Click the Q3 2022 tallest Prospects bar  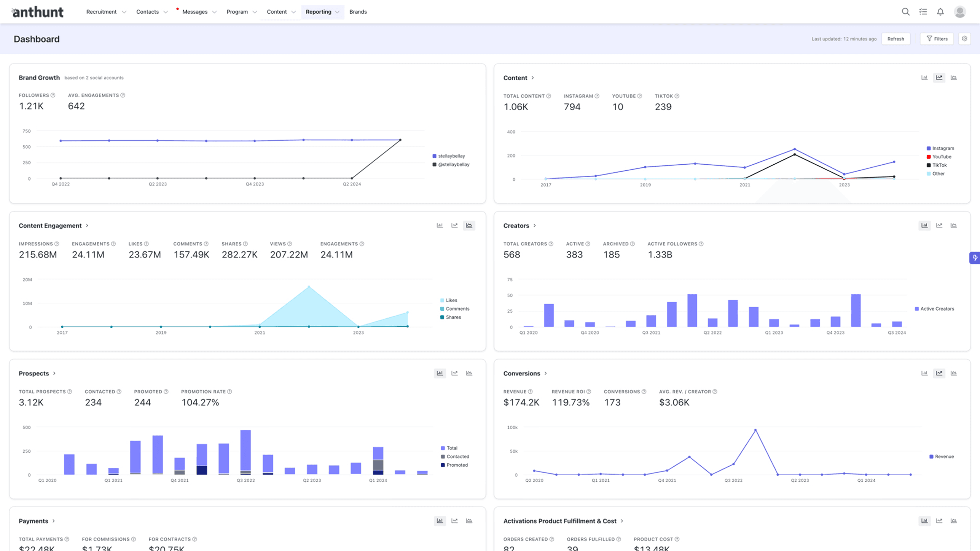click(x=245, y=452)
